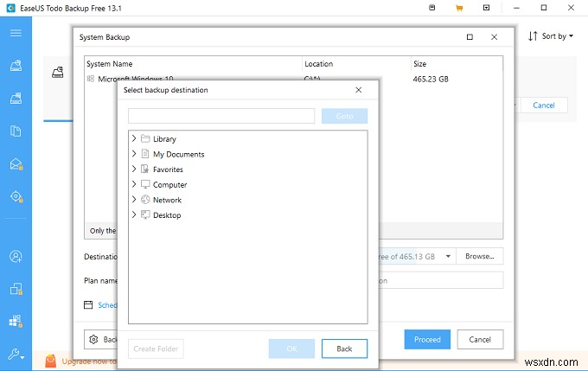This screenshot has height=371, width=588.
Task: Click the Create Folder button
Action: point(156,349)
